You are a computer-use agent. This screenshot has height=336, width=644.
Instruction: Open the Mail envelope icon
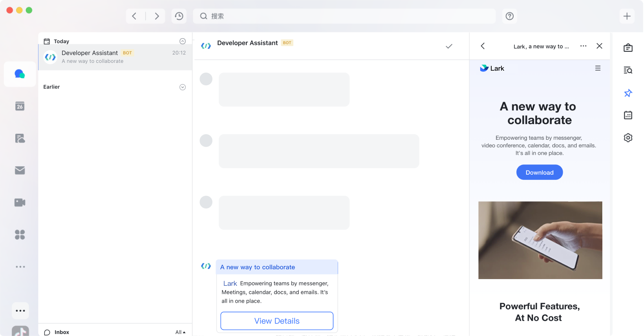click(20, 170)
